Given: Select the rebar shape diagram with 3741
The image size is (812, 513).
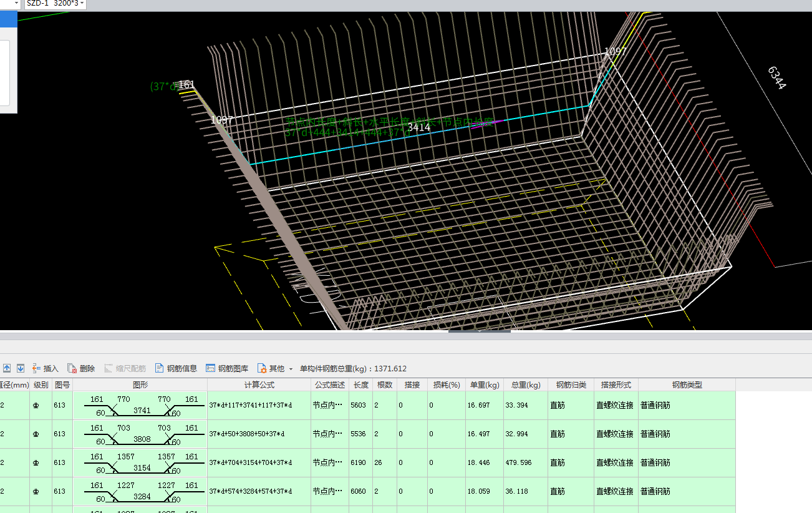Looking at the screenshot, I should click(x=140, y=406).
